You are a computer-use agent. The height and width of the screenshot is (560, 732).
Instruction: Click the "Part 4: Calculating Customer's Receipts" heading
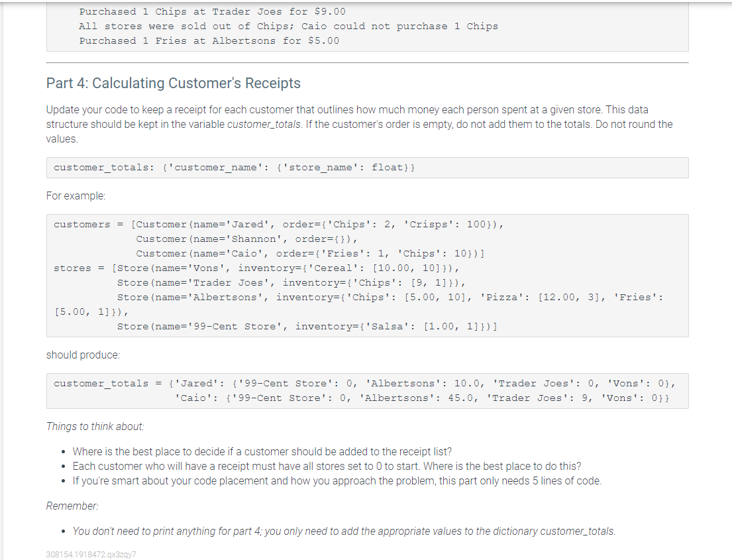click(x=172, y=84)
